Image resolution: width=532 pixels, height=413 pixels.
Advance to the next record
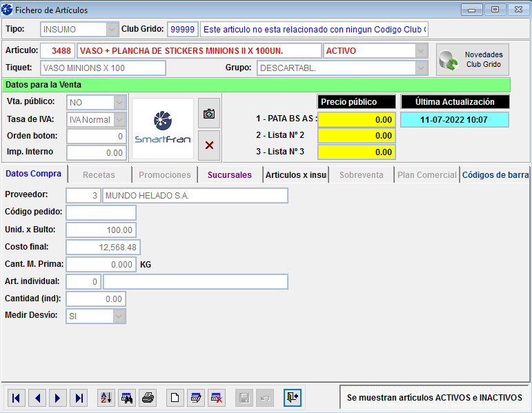[58, 397]
